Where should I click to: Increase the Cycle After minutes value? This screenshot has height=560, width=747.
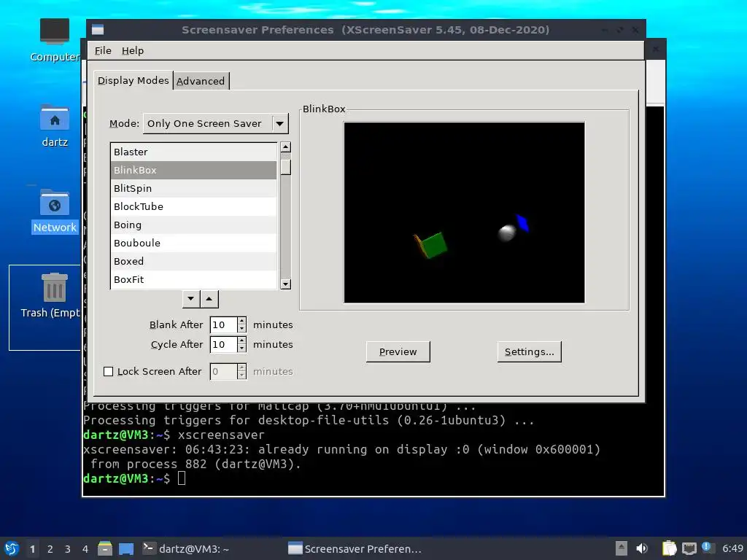(x=242, y=341)
